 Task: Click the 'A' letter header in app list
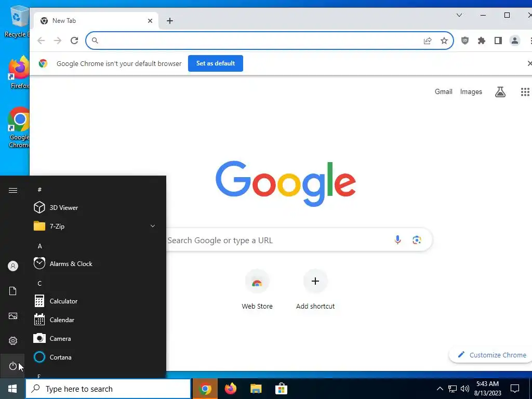39,246
